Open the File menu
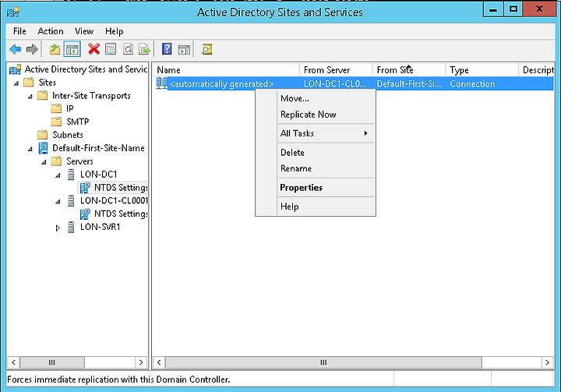561x392 pixels. [x=19, y=31]
